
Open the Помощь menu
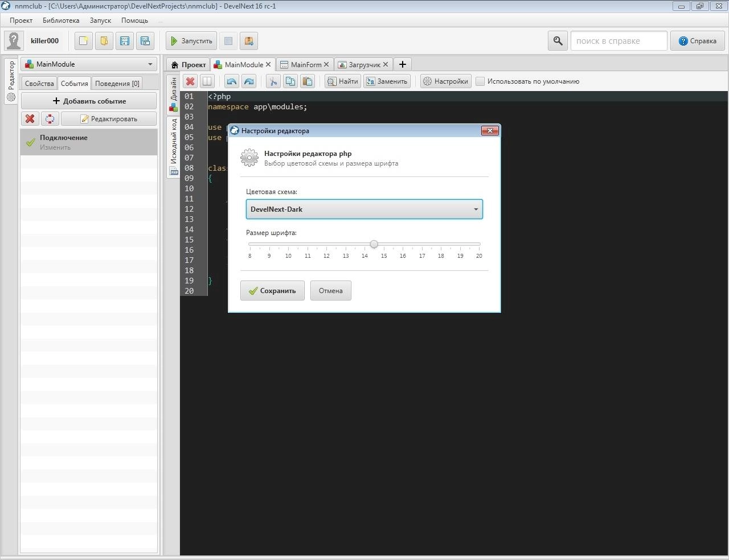(x=134, y=20)
